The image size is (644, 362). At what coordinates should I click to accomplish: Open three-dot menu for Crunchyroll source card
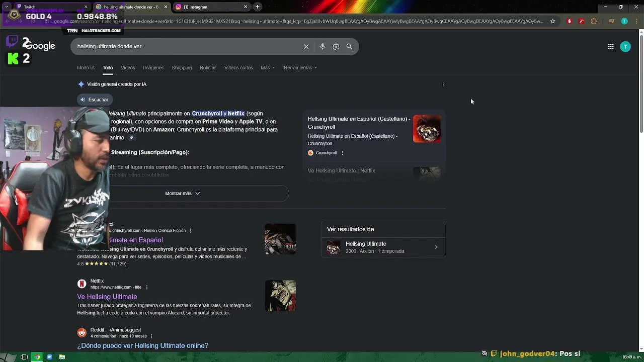point(342,153)
